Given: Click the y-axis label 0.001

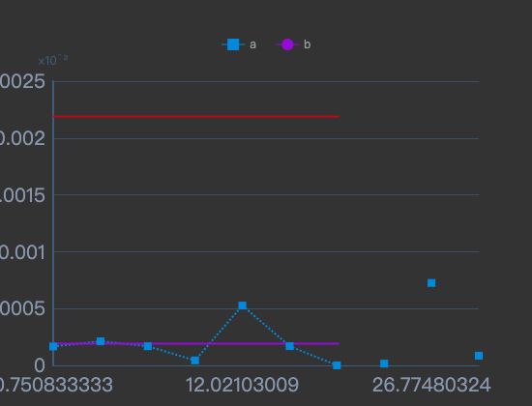Looking at the screenshot, I should pyautogui.click(x=22, y=252).
